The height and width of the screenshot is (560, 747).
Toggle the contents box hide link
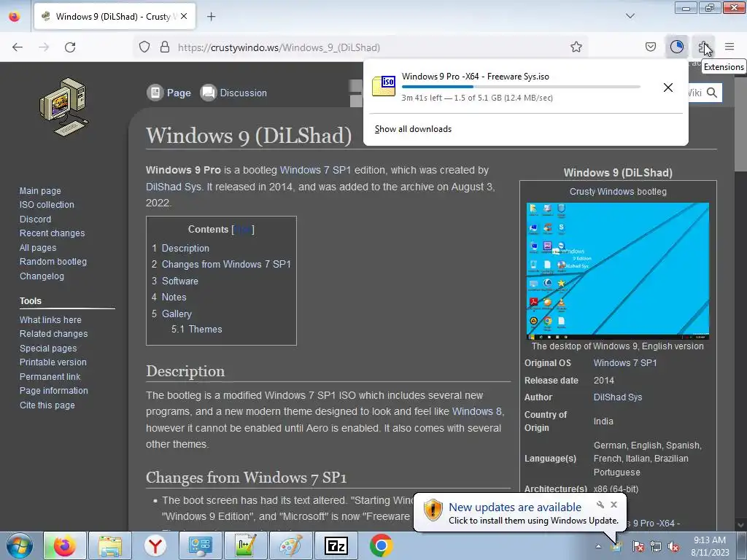point(242,230)
